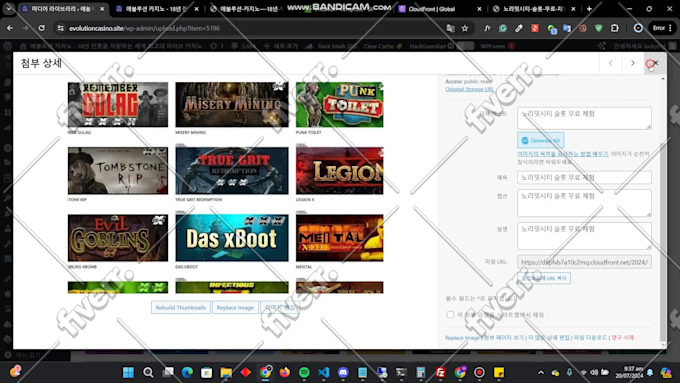
Task: Close the 첨부 상세 dialog
Action: click(x=655, y=63)
